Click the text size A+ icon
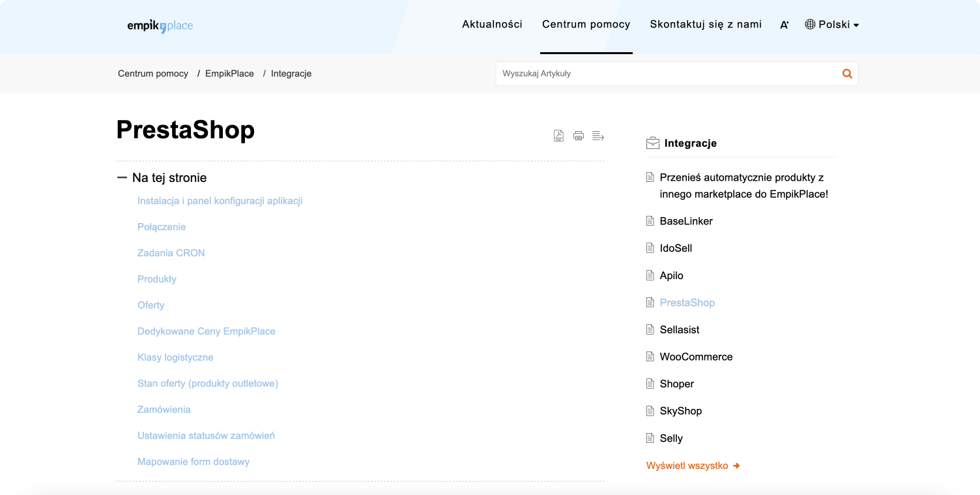980x495 pixels. [x=785, y=25]
